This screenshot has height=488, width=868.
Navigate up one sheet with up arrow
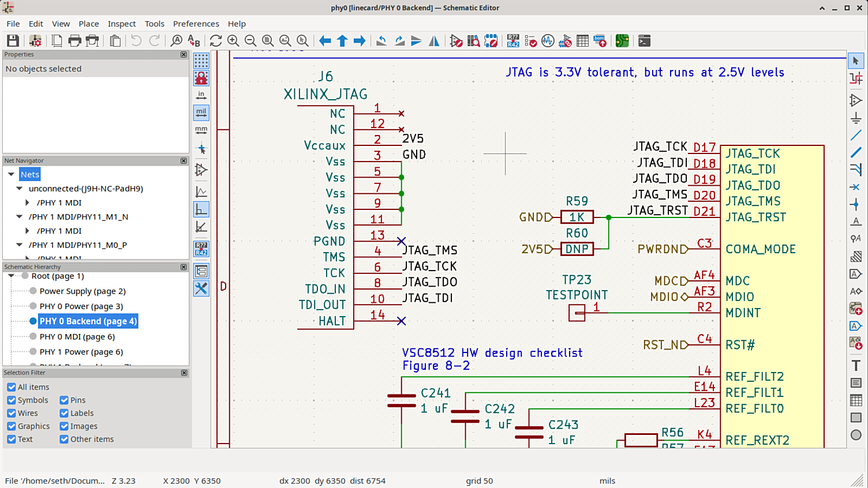coord(342,41)
